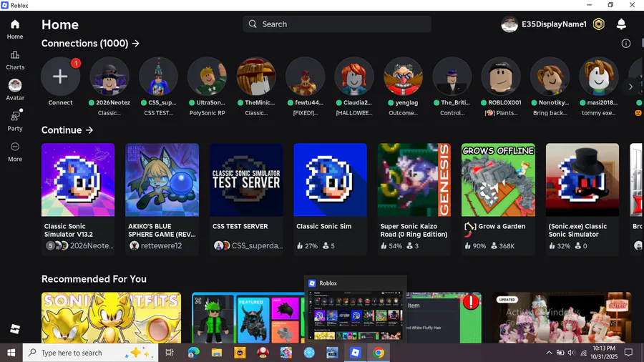Expand Connections (1000) list arrow

[135, 43]
